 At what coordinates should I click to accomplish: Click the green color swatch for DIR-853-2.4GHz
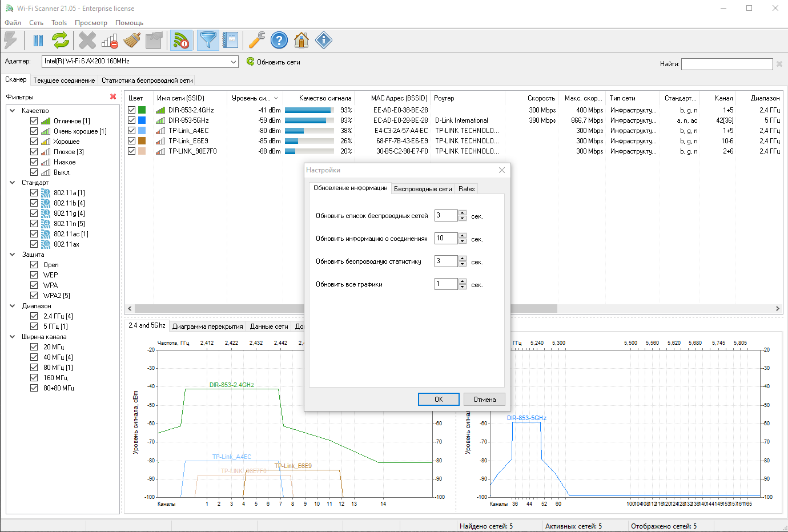pyautogui.click(x=142, y=110)
